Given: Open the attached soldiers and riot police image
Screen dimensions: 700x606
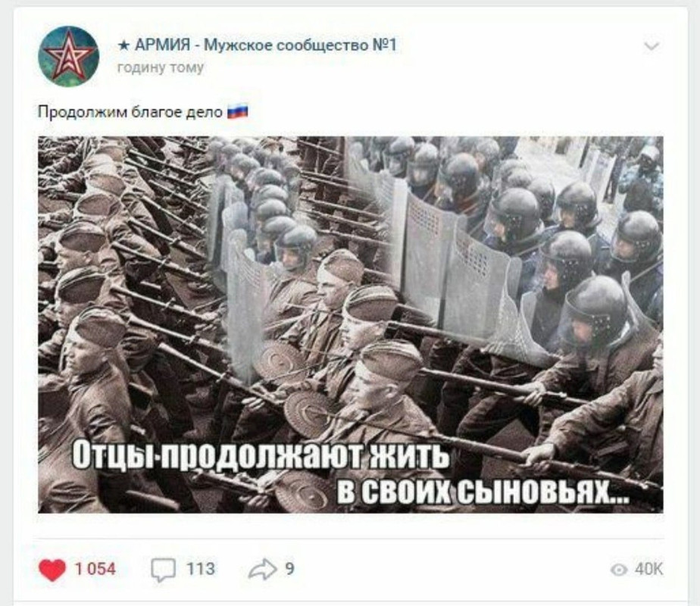Looking at the screenshot, I should coord(351,324).
